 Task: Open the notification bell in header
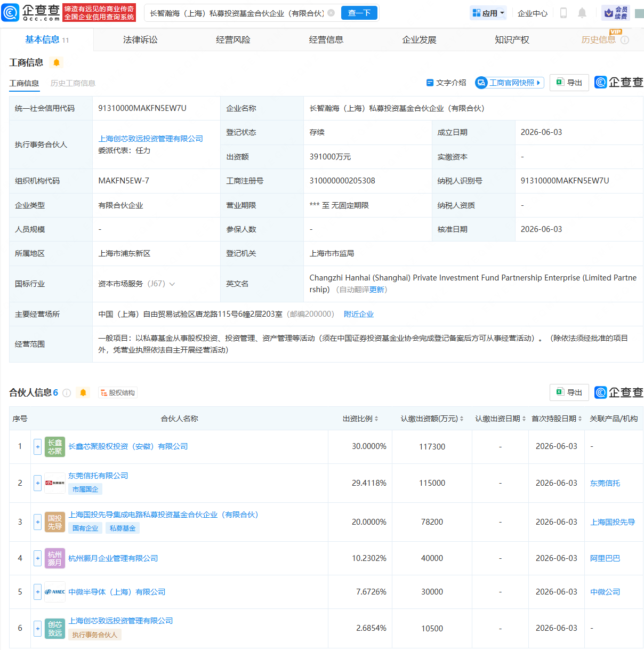[582, 13]
